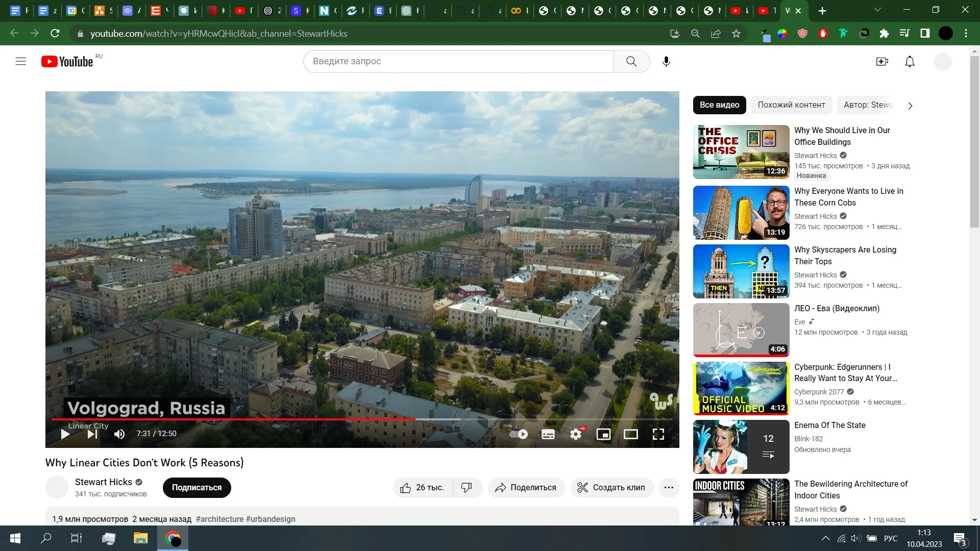The image size is (980, 551).
Task: Expand the tab search dropdown
Action: coord(878,10)
